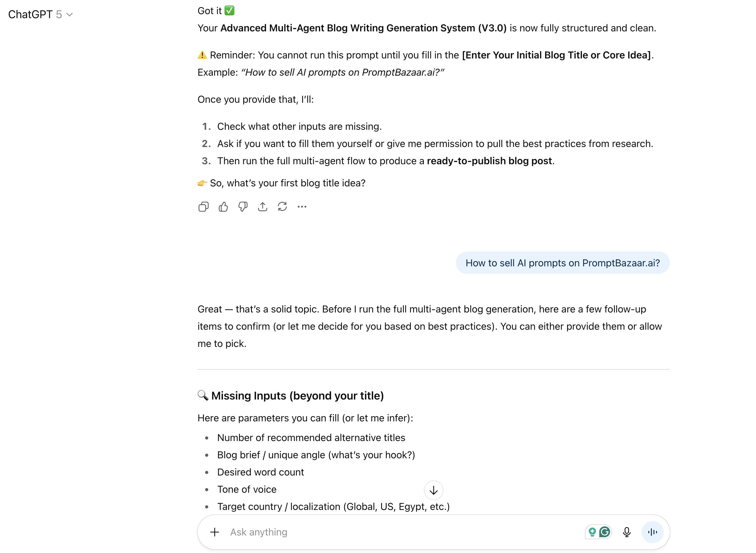Click the Desired word count bullet item
The height and width of the screenshot is (553, 756).
(261, 472)
